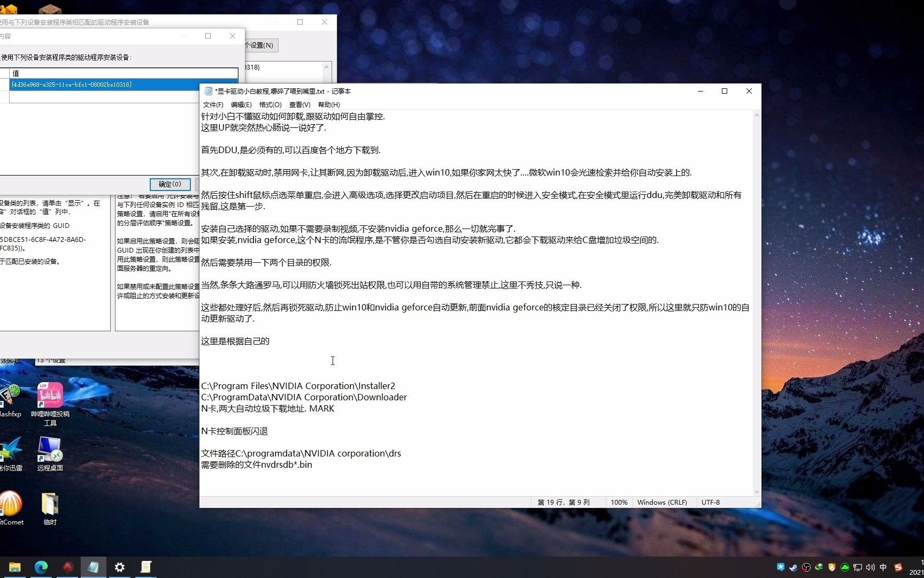
Task: Select the {4d36e968...} GUID value row
Action: tap(71, 84)
